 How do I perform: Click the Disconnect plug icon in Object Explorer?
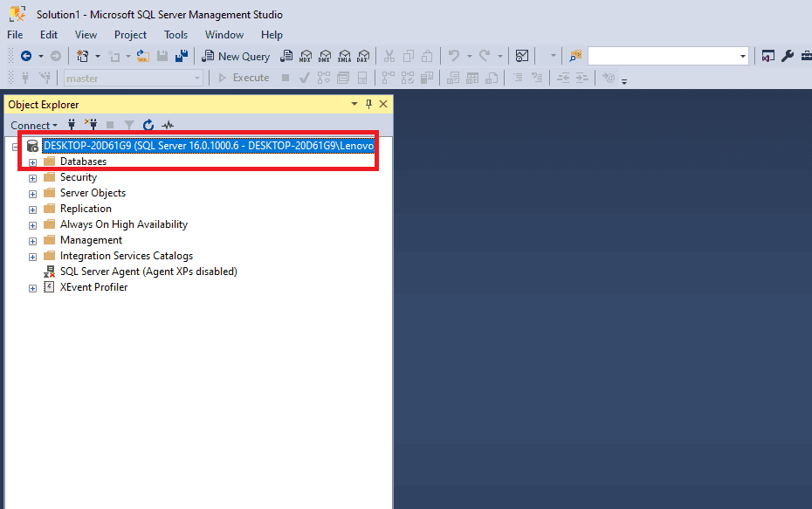coord(90,126)
